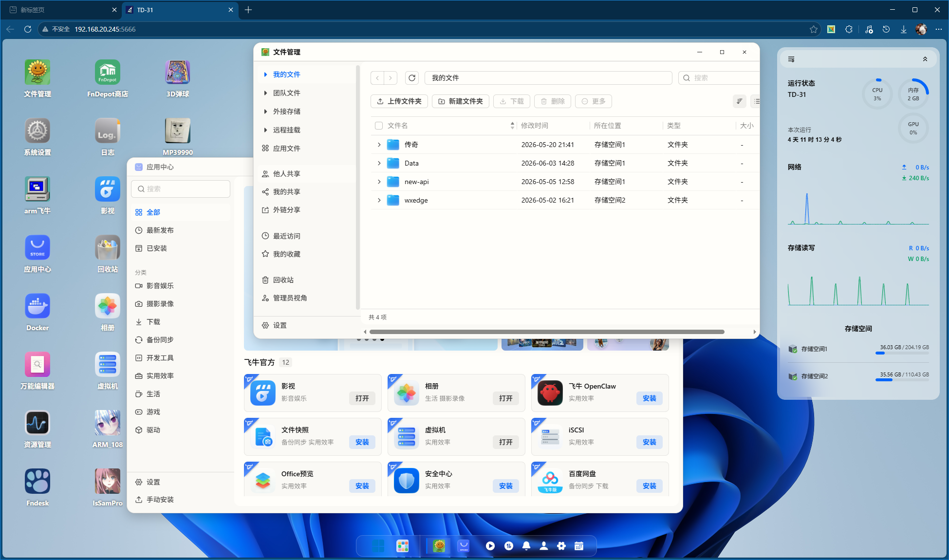949x560 pixels.
Task: Open the dock app launcher grid icon
Action: pyautogui.click(x=402, y=546)
